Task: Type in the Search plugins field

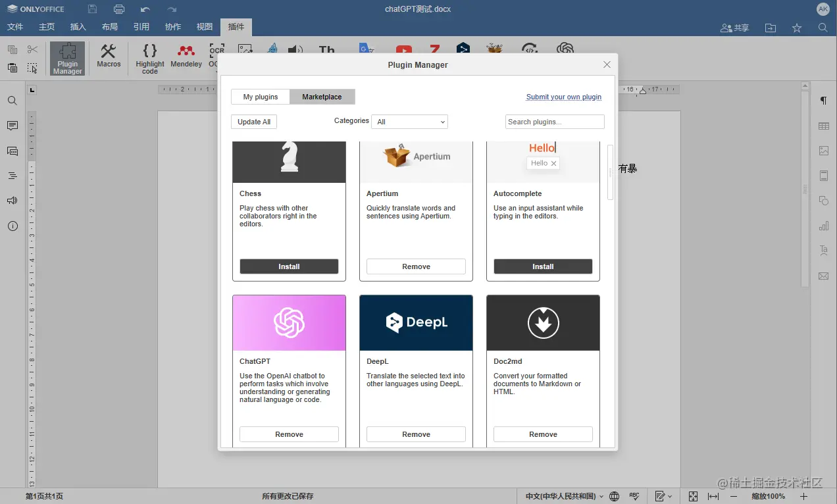Action: [554, 121]
